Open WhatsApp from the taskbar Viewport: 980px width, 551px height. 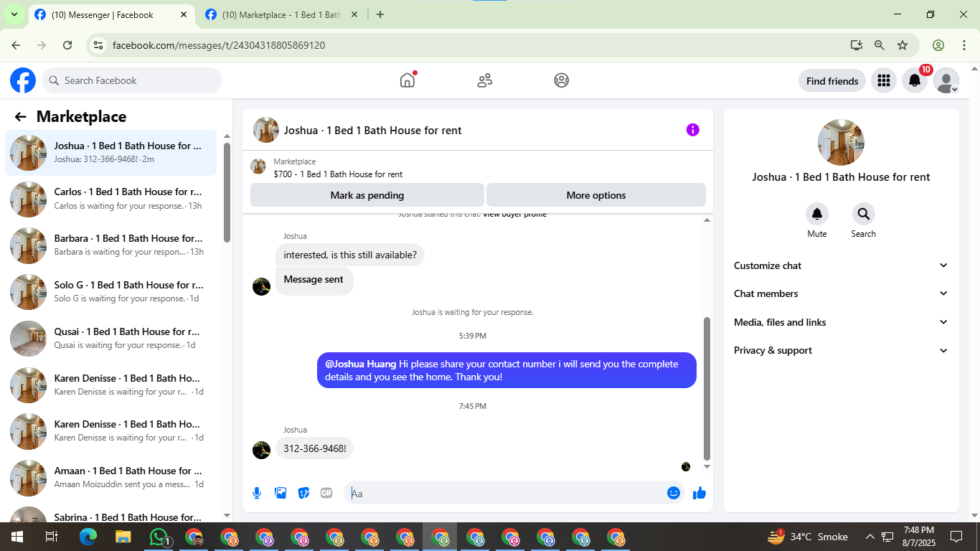(159, 537)
